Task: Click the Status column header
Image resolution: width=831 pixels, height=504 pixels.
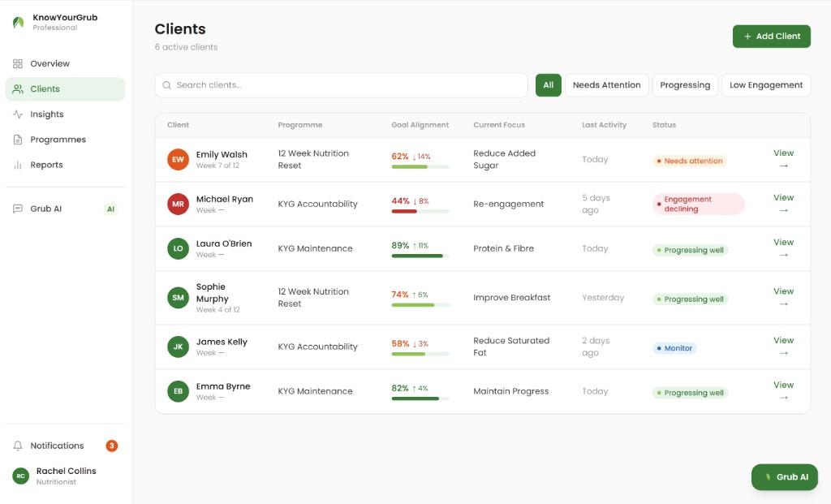Action: 664,125
